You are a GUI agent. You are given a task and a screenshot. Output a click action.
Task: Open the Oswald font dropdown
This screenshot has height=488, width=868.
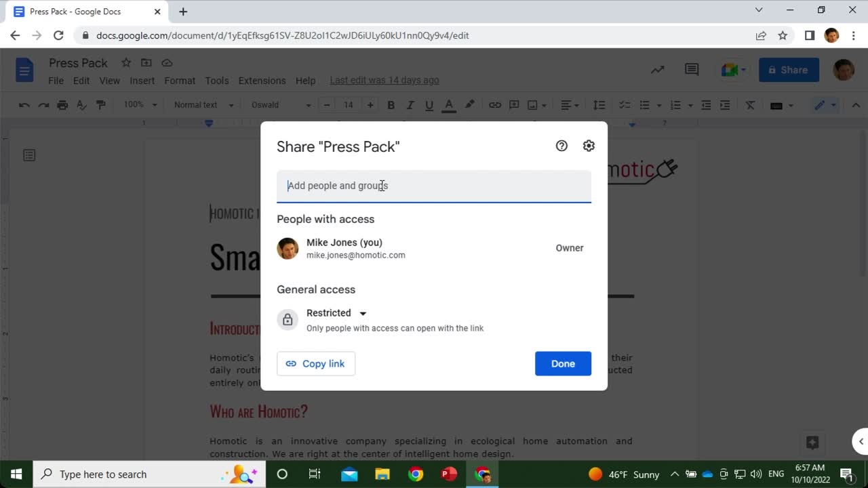[x=281, y=105]
